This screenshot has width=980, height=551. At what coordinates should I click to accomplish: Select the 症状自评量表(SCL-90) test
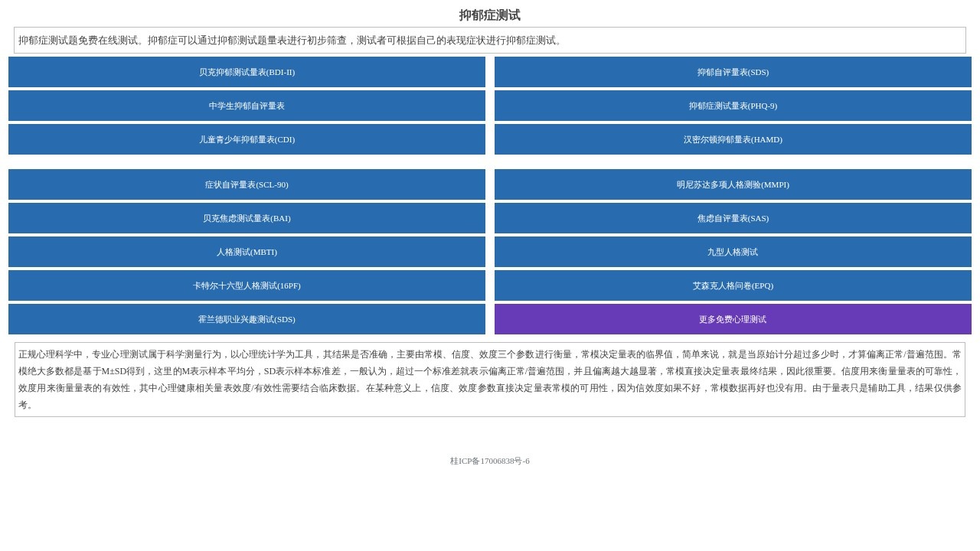[x=247, y=184]
